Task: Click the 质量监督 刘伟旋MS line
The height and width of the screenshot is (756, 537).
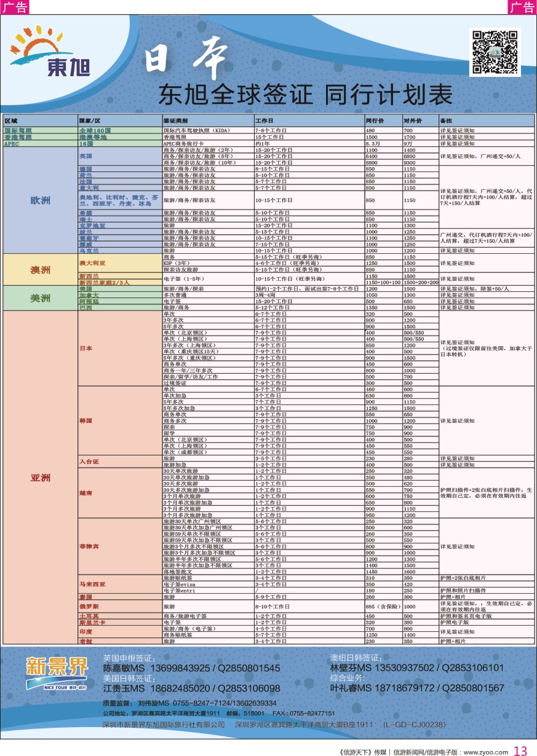Action: coord(189,703)
